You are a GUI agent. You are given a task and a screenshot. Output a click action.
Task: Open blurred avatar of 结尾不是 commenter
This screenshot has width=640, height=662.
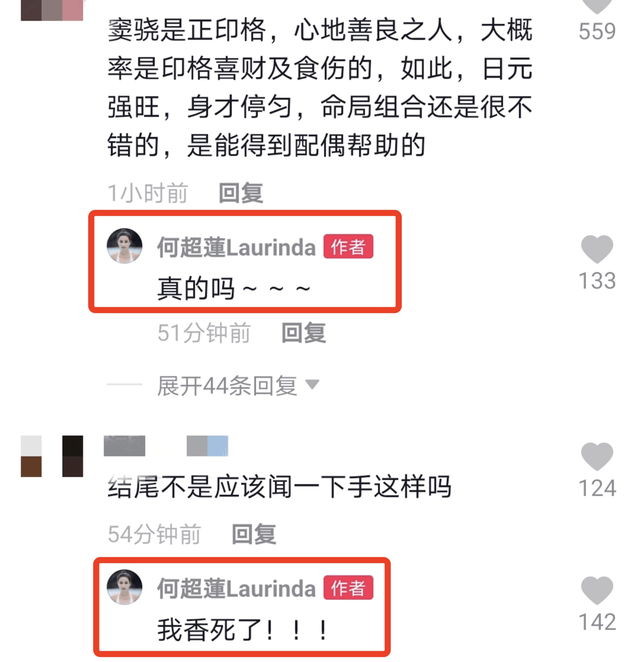(x=52, y=456)
